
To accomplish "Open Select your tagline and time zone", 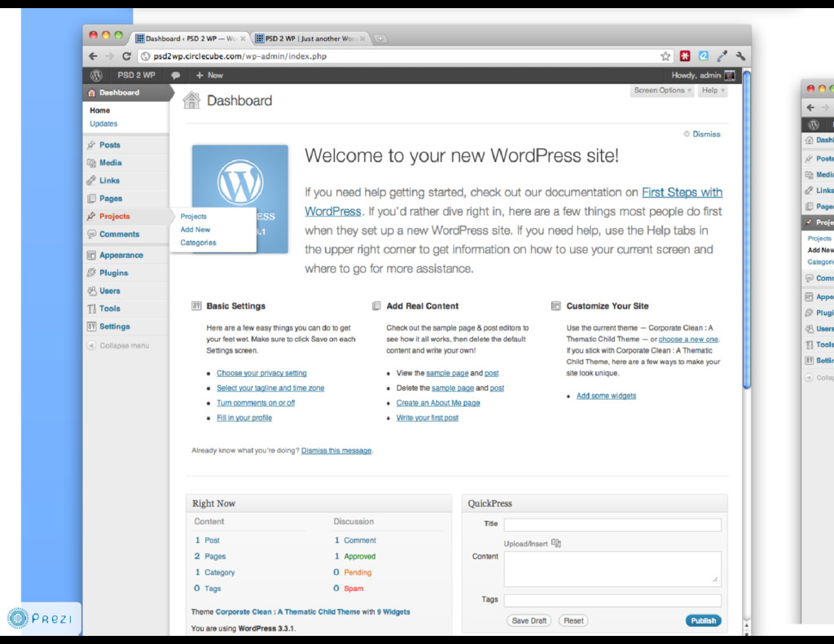I will tap(270, 388).
